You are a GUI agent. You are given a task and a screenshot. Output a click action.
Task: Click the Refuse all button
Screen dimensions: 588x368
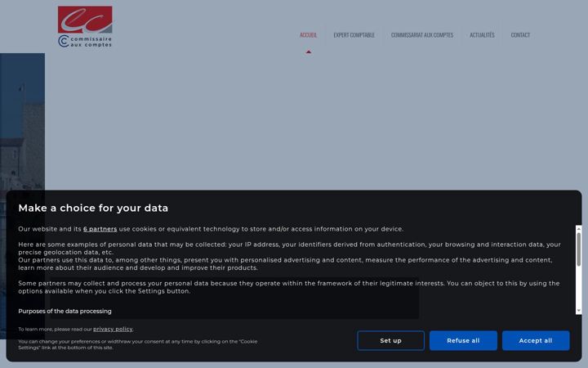click(463, 340)
